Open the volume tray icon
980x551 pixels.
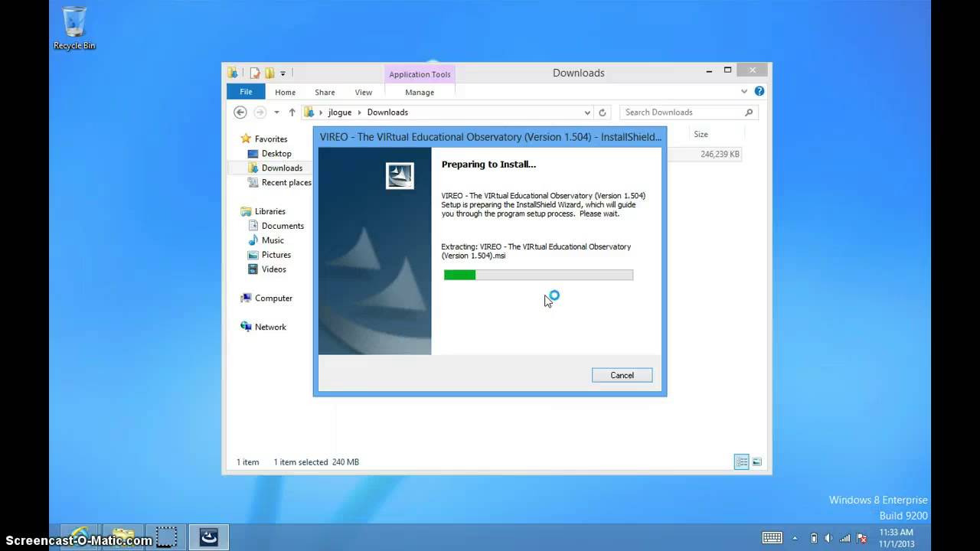click(x=828, y=538)
